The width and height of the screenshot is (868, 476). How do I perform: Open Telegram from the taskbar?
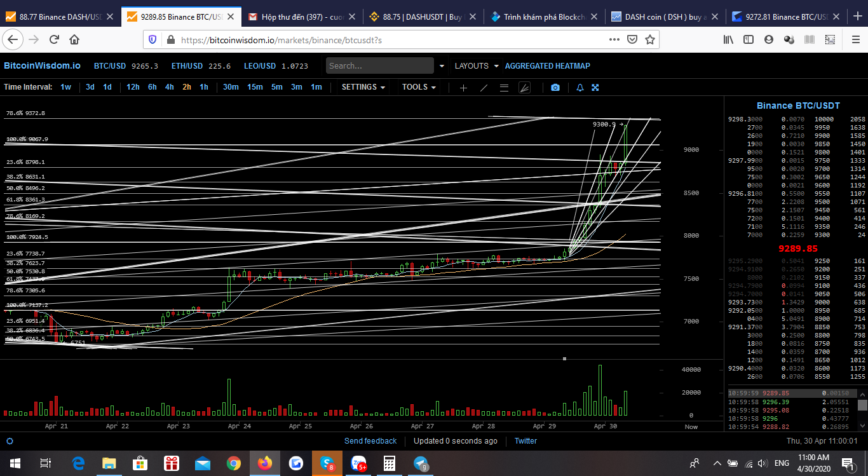[x=421, y=463]
